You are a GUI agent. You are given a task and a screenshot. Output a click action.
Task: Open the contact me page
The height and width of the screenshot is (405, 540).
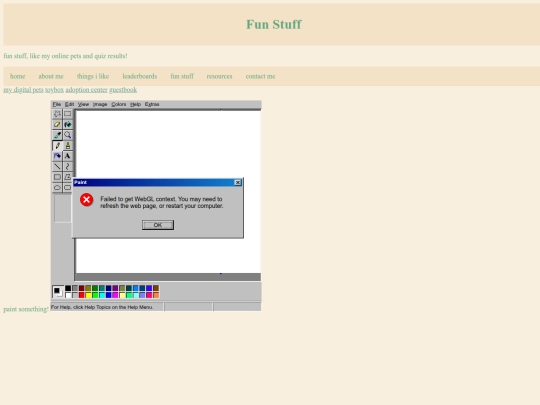coord(260,76)
